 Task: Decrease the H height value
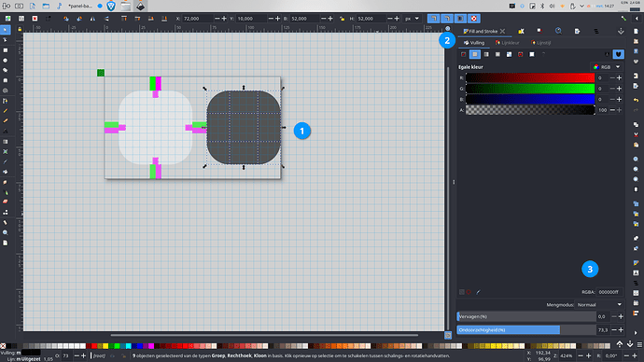(390, 19)
